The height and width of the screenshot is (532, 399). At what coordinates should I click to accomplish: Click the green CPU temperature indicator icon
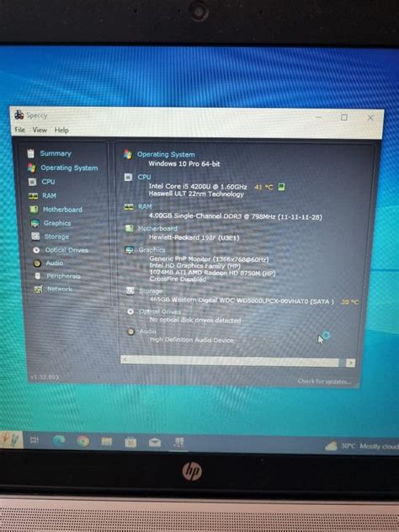tap(281, 187)
